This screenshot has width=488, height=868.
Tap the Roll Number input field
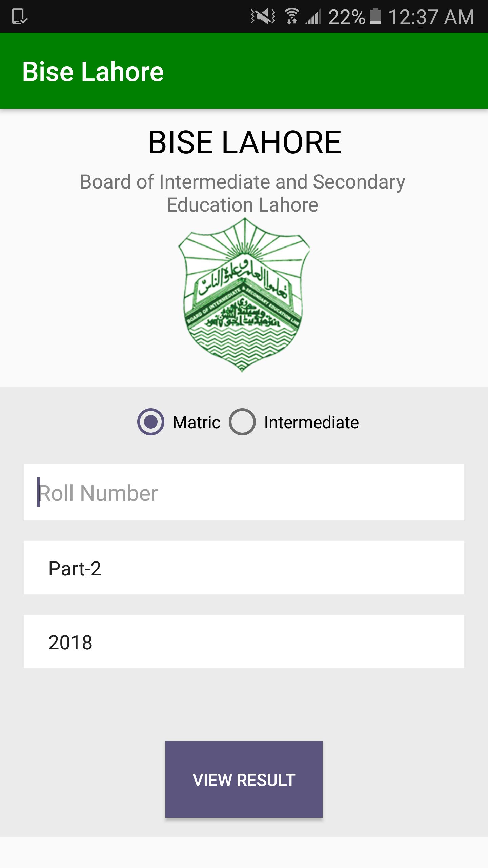pyautogui.click(x=244, y=492)
